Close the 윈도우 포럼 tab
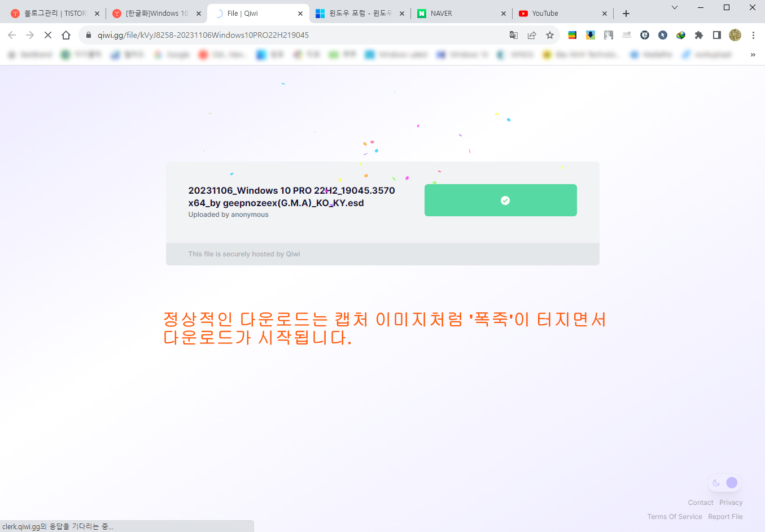The width and height of the screenshot is (765, 532). click(x=402, y=14)
